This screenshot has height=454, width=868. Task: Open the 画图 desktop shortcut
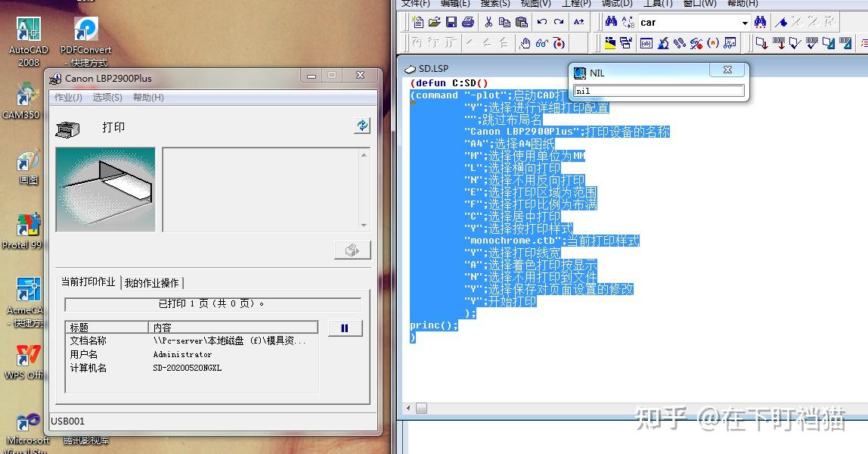pyautogui.click(x=28, y=166)
